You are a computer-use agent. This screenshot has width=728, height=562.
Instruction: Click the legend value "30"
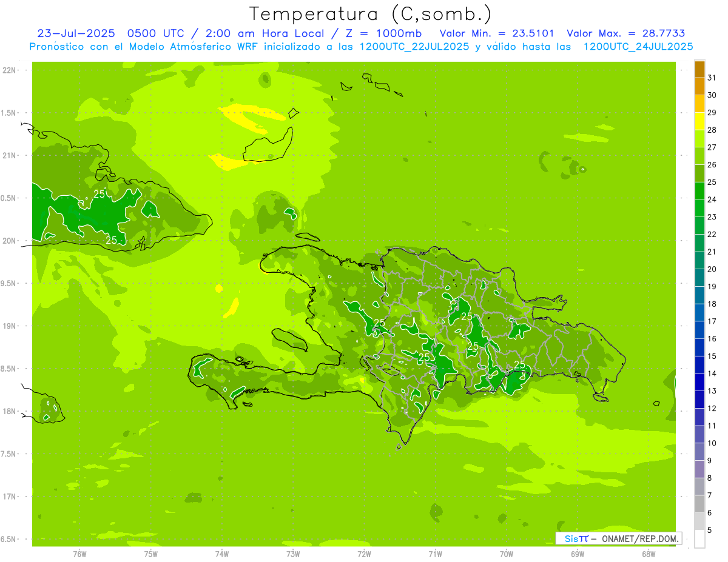pyautogui.click(x=712, y=95)
